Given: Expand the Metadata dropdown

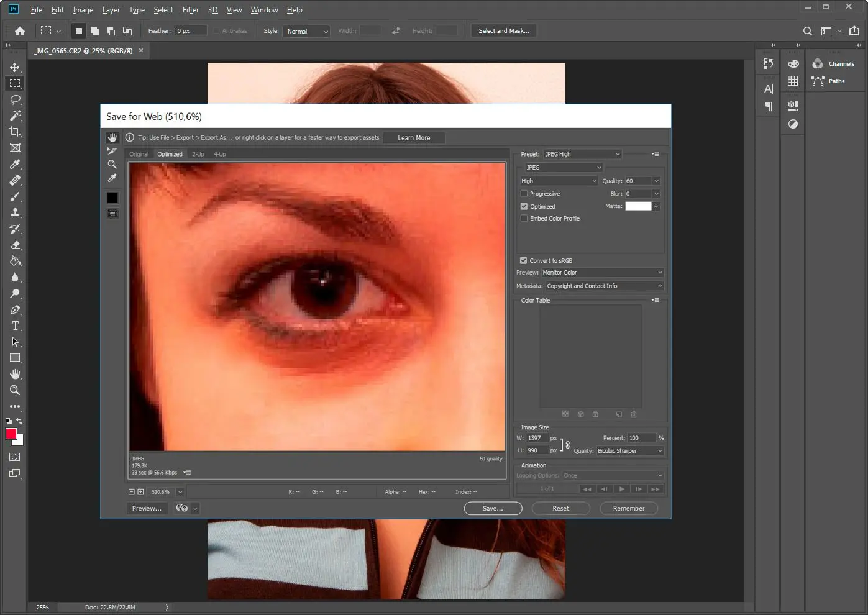Looking at the screenshot, I should pyautogui.click(x=604, y=286).
